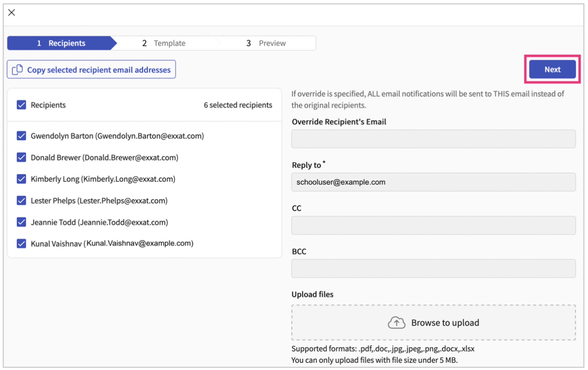Deselect Jeannie Todd's checkbox
Image resolution: width=588 pixels, height=370 pixels.
21,222
